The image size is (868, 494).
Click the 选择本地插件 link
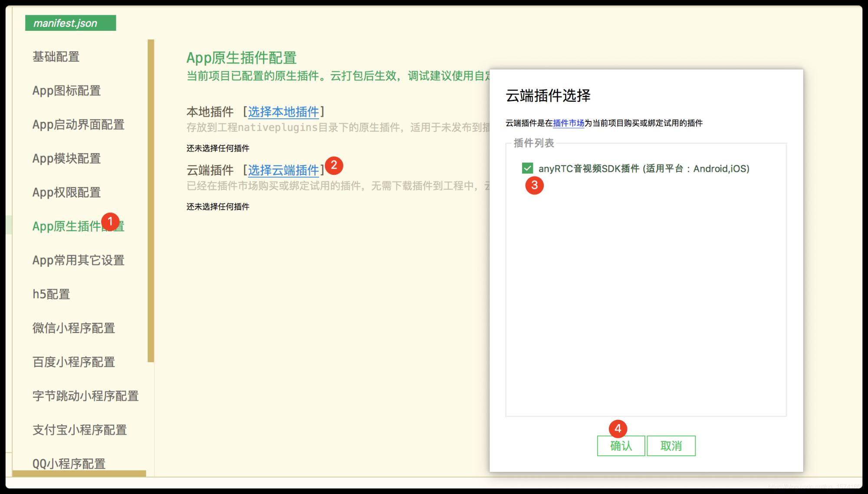[283, 112]
